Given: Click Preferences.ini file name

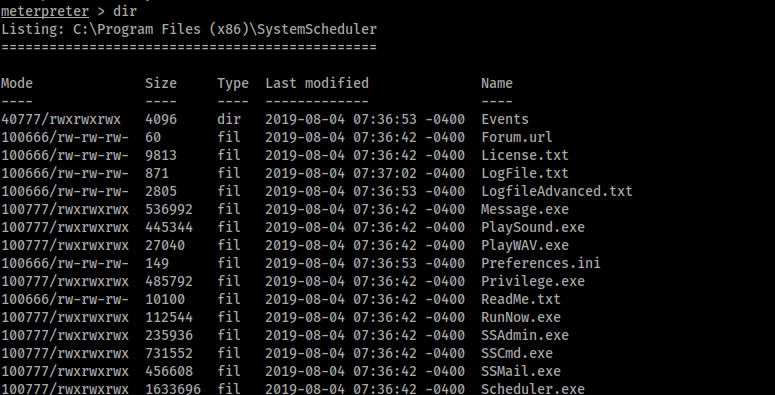Looking at the screenshot, I should (541, 263).
